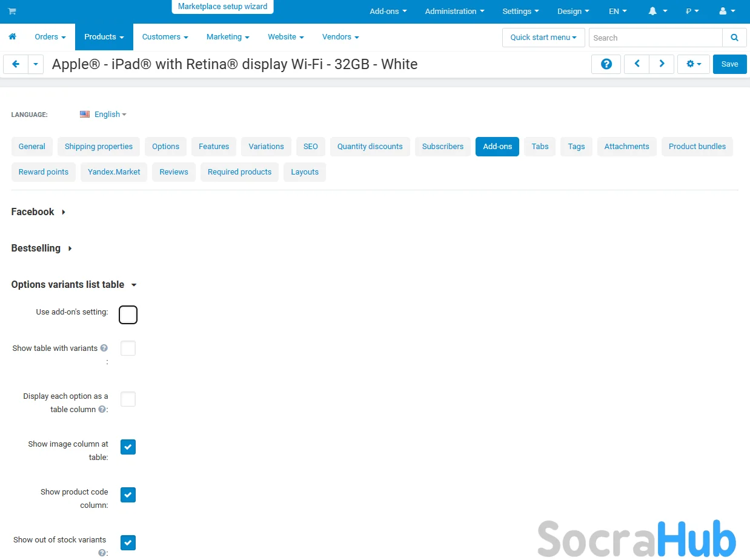Uncheck Show image column at table
Image resolution: width=750 pixels, height=560 pixels.
click(x=128, y=447)
